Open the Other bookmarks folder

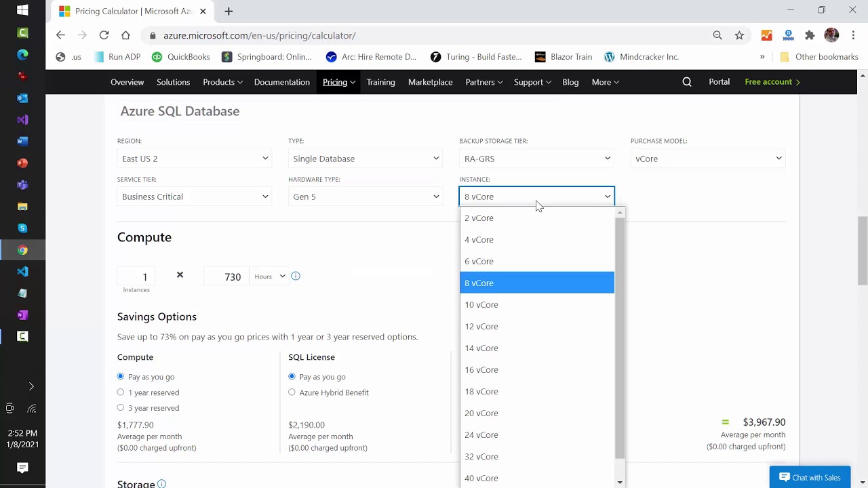[819, 57]
